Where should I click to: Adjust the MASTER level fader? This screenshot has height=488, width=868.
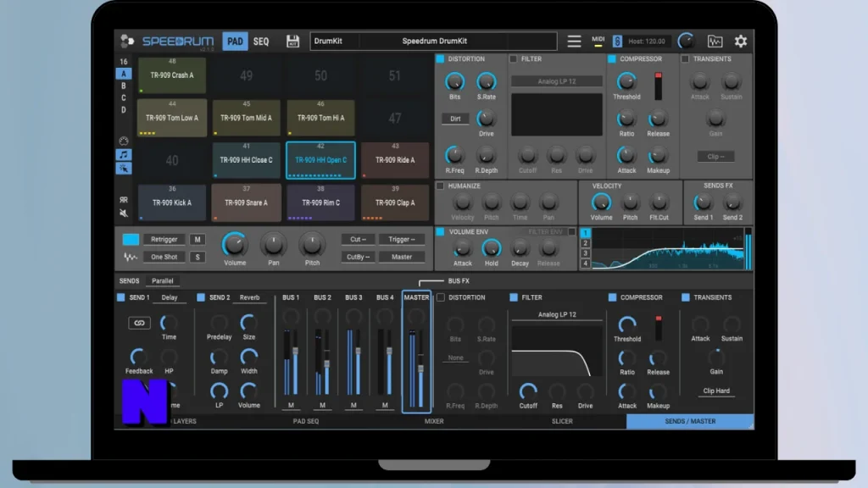tap(420, 369)
